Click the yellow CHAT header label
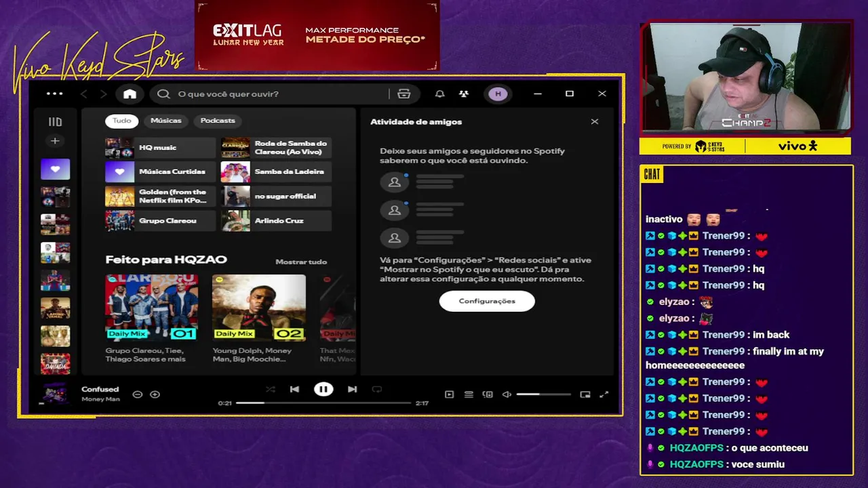Viewport: 868px width, 488px height. (x=652, y=175)
